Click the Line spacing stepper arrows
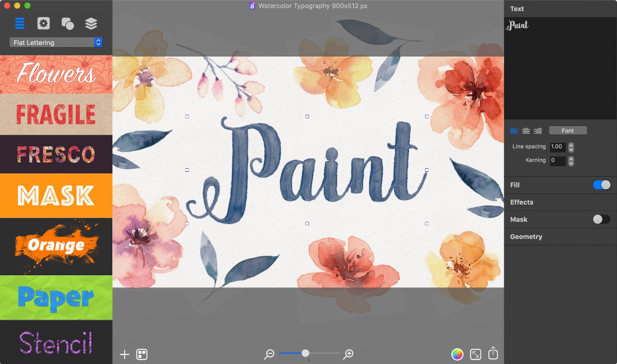 point(570,147)
